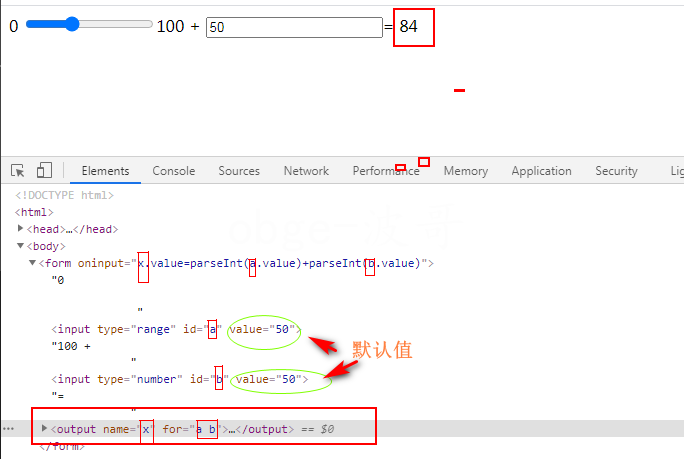Open the Application tab
The image size is (684, 459).
[541, 171]
